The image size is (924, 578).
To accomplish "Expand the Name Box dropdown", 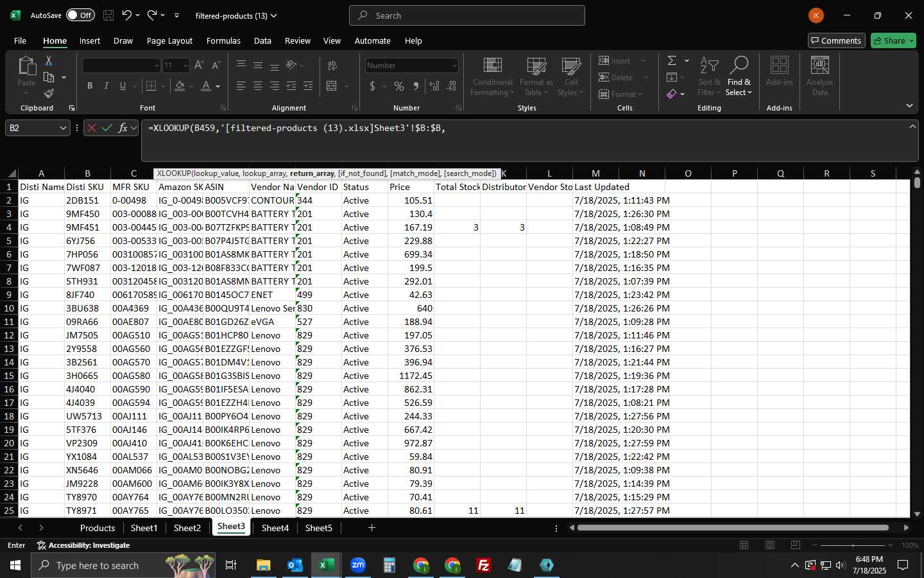I will (63, 128).
